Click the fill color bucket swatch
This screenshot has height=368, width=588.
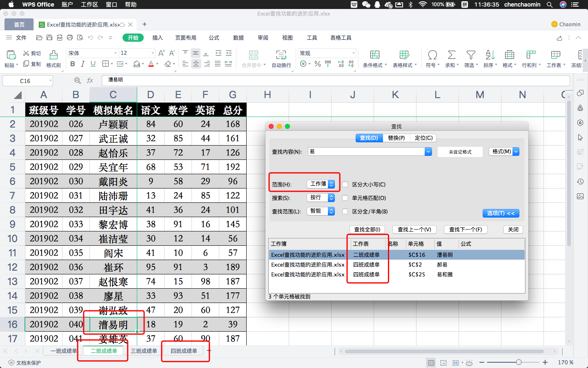click(x=136, y=64)
